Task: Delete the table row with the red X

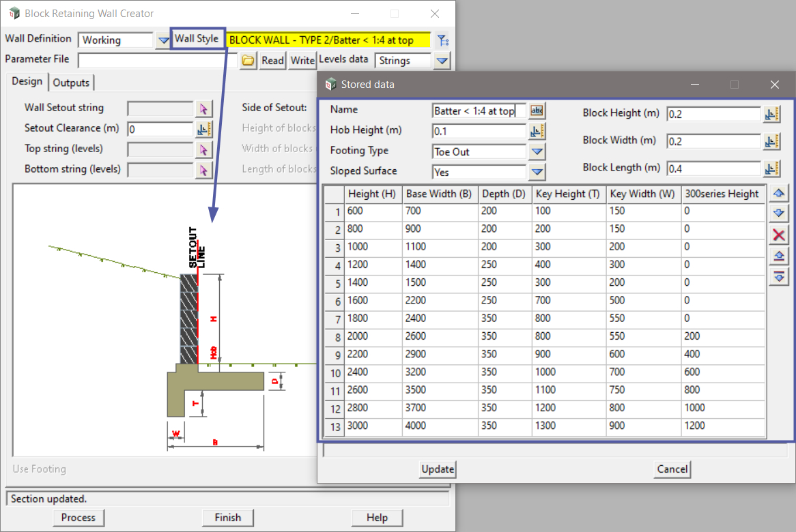Action: pyautogui.click(x=778, y=235)
